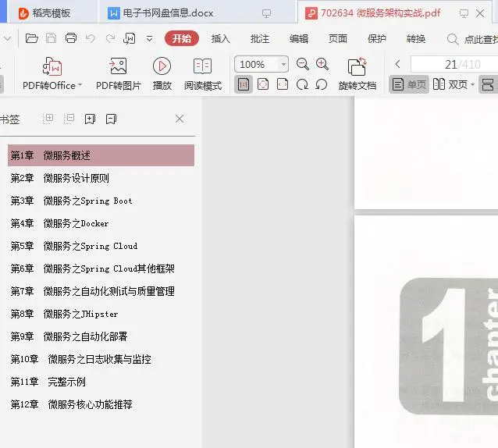Open the 插入 ribbon tab
The image size is (498, 448).
(221, 39)
